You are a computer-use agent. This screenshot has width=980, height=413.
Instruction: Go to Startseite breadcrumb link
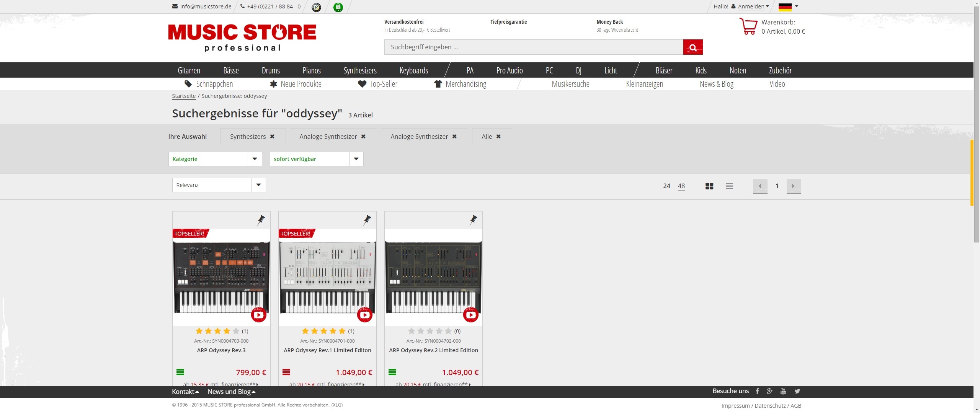[x=184, y=96]
